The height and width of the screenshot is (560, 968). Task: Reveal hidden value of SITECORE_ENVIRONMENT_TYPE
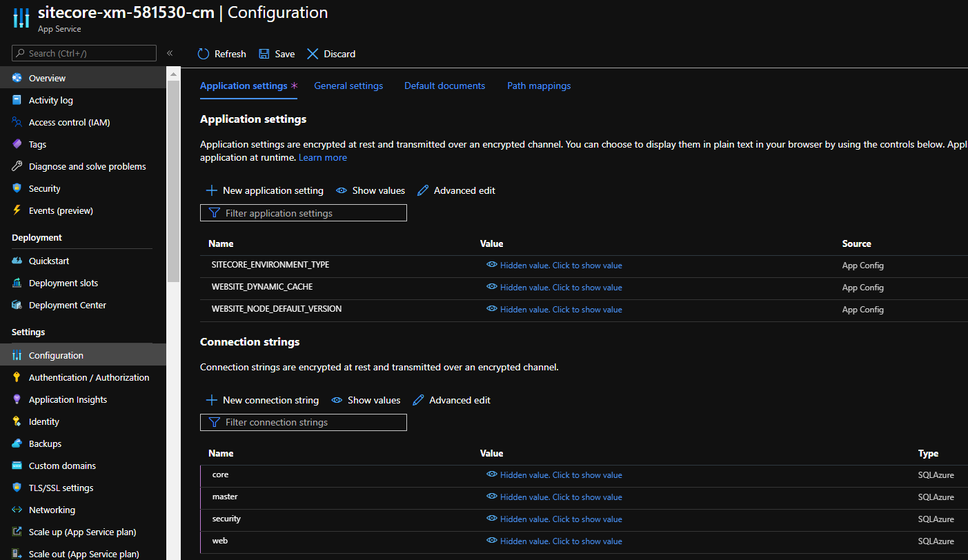pos(554,266)
